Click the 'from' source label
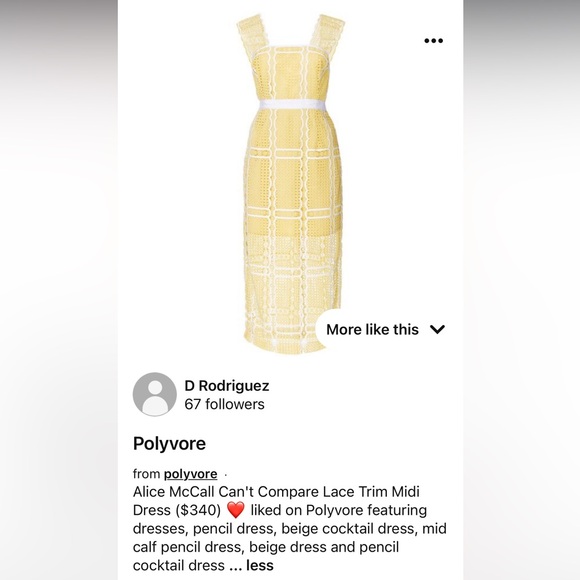This screenshot has height=580, width=580. (146, 474)
